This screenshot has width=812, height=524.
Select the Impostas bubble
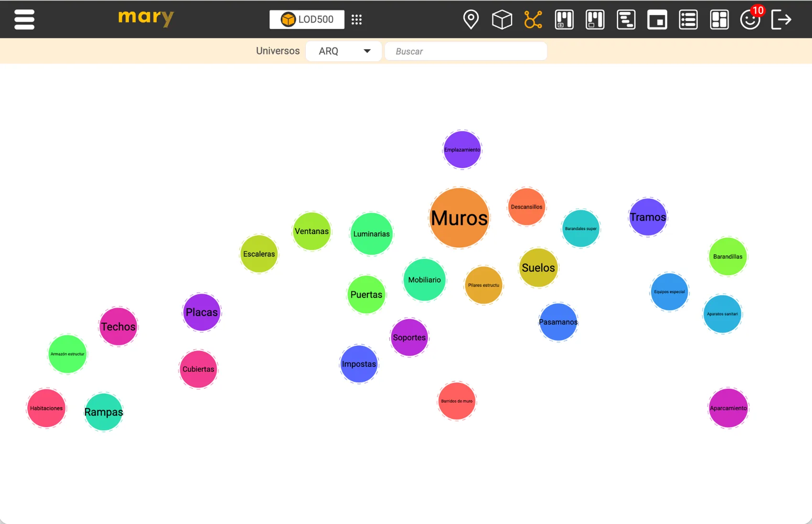point(359,364)
